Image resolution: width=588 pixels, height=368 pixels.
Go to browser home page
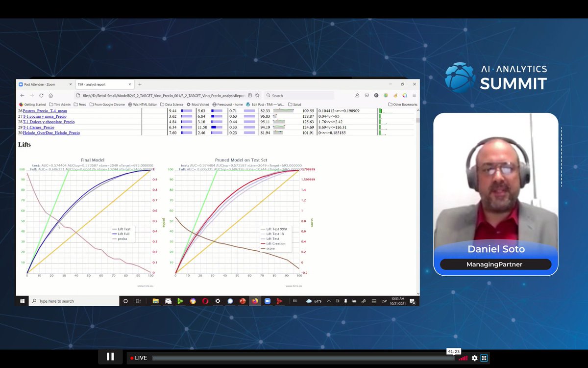click(50, 96)
